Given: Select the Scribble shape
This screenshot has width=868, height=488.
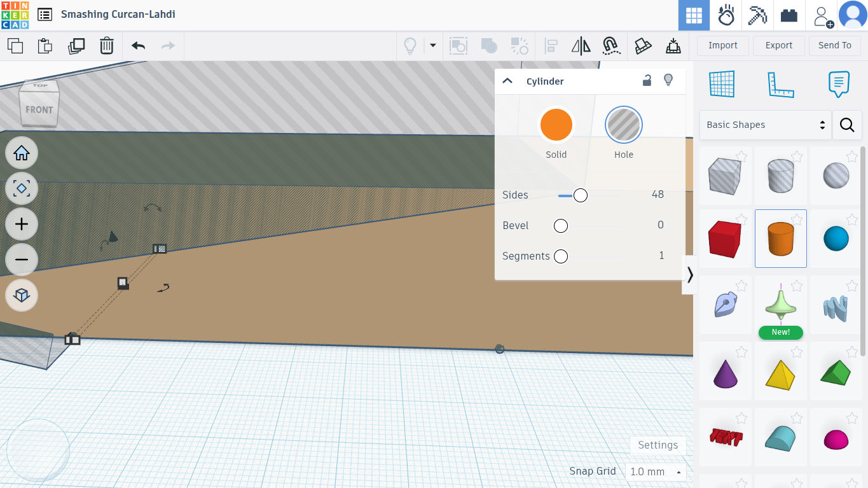Looking at the screenshot, I should 725,305.
